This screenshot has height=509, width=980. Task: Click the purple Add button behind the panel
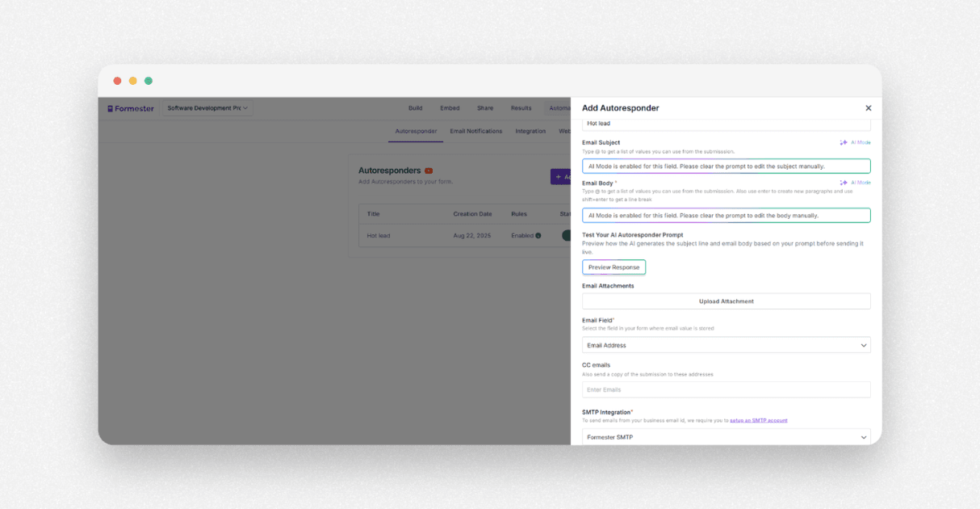point(561,176)
